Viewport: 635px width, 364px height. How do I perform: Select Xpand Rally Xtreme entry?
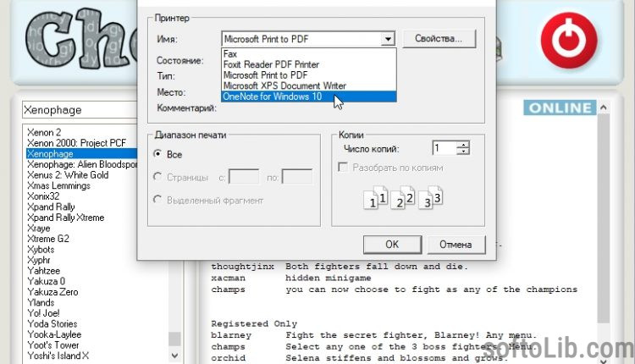coord(65,218)
